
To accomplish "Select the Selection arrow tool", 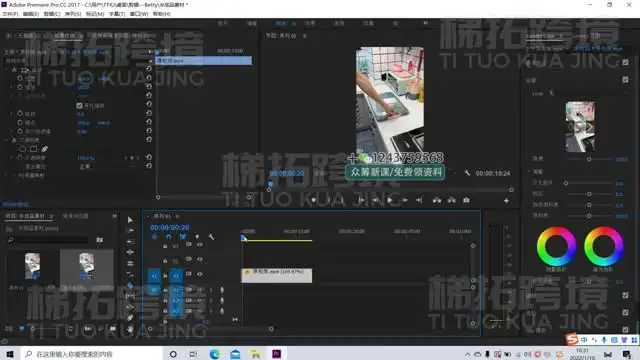I will [130, 220].
